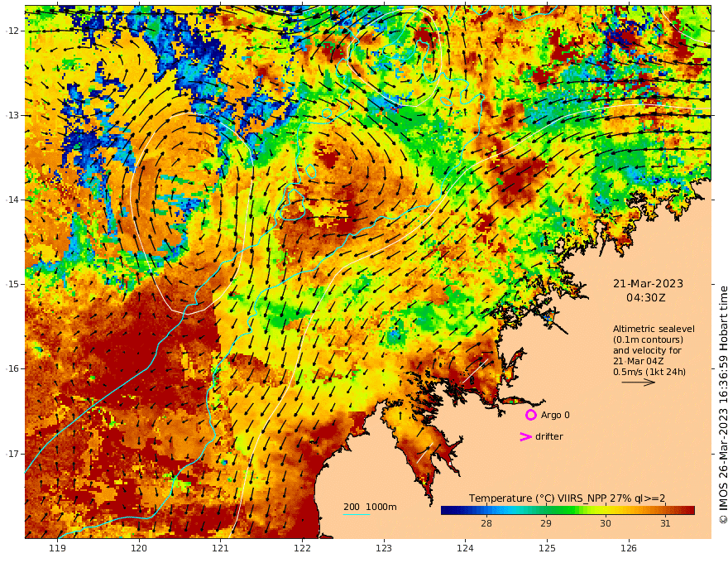This screenshot has height=563, width=728.
Task: Click the color bar tick label 31
Action: (665, 523)
